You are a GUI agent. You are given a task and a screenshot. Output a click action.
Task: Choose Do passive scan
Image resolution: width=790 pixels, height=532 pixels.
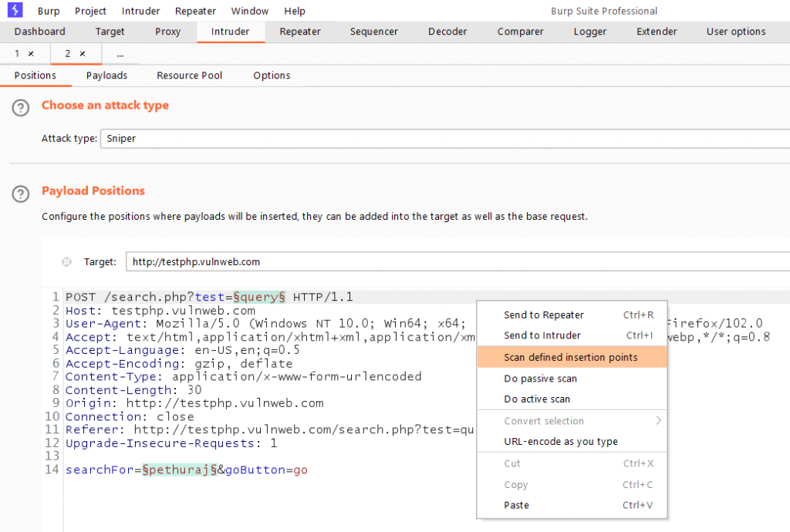[572, 379]
